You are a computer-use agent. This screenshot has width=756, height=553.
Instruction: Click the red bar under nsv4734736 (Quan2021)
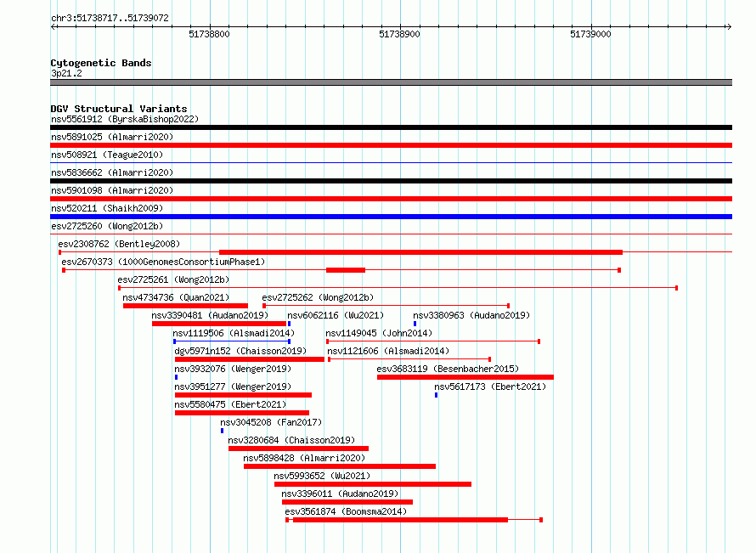[186, 306]
